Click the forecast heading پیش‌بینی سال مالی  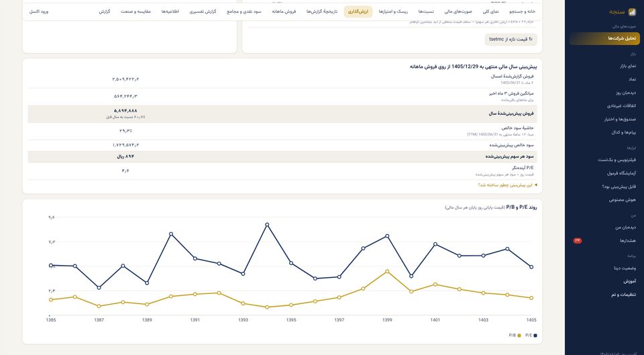tap(473, 66)
